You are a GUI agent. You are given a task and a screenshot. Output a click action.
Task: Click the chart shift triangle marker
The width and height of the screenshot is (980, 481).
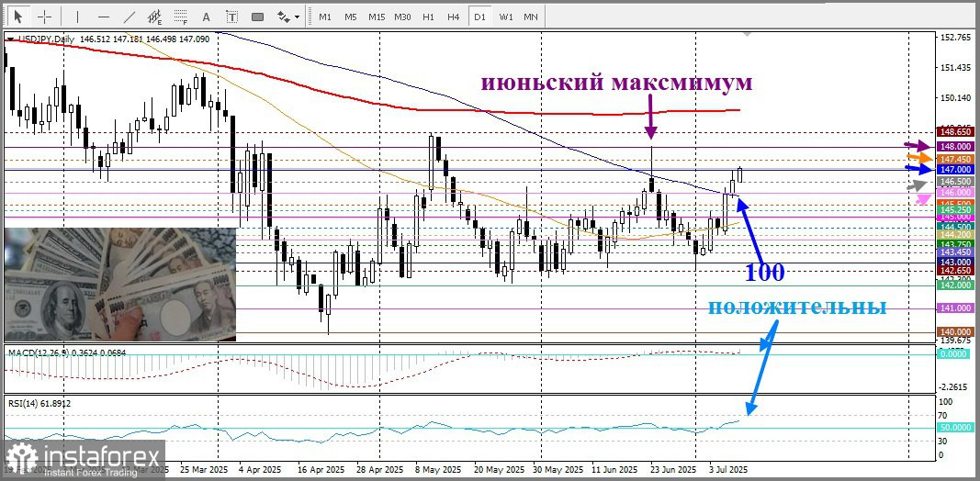(x=748, y=35)
